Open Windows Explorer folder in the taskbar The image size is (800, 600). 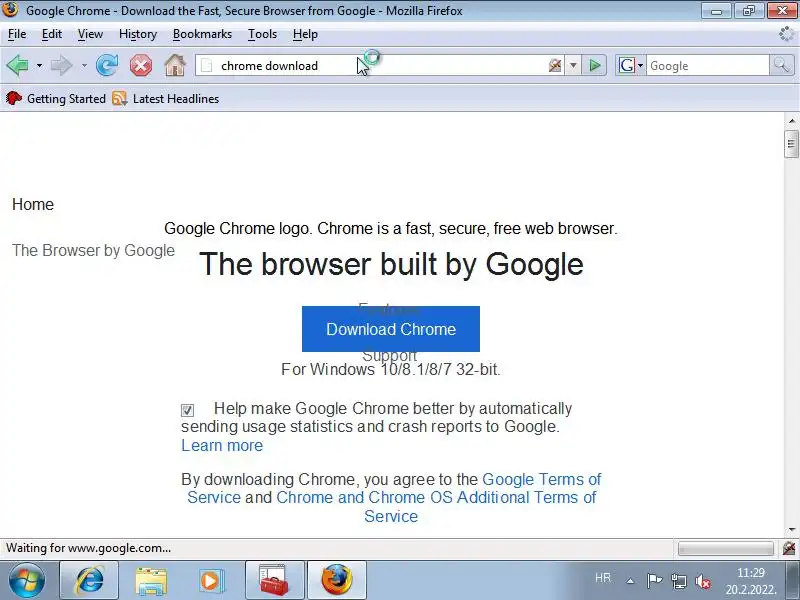151,580
